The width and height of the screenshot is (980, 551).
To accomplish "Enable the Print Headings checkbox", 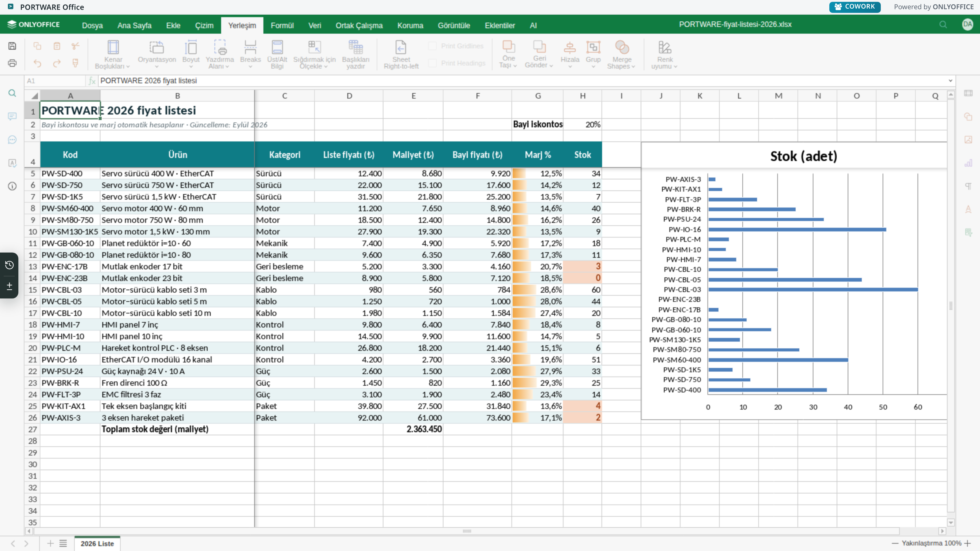I will click(x=432, y=63).
